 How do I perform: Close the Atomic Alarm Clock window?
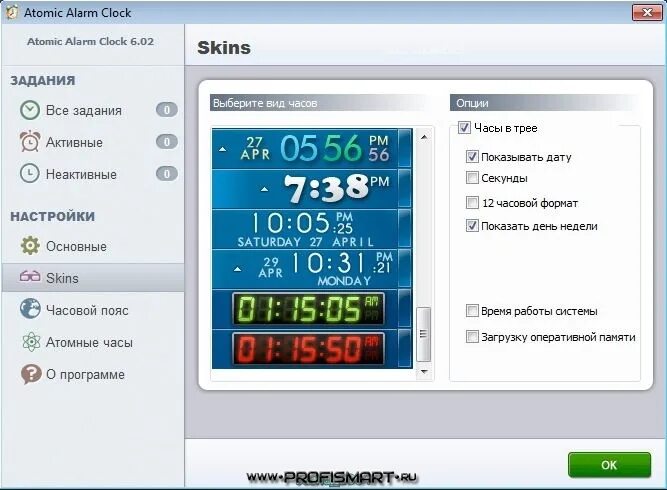[647, 12]
